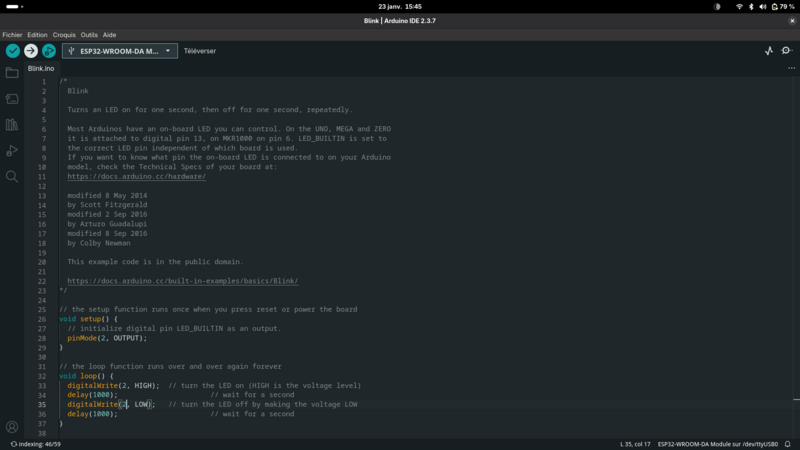Open the Library Manager sidebar icon

tap(12, 124)
